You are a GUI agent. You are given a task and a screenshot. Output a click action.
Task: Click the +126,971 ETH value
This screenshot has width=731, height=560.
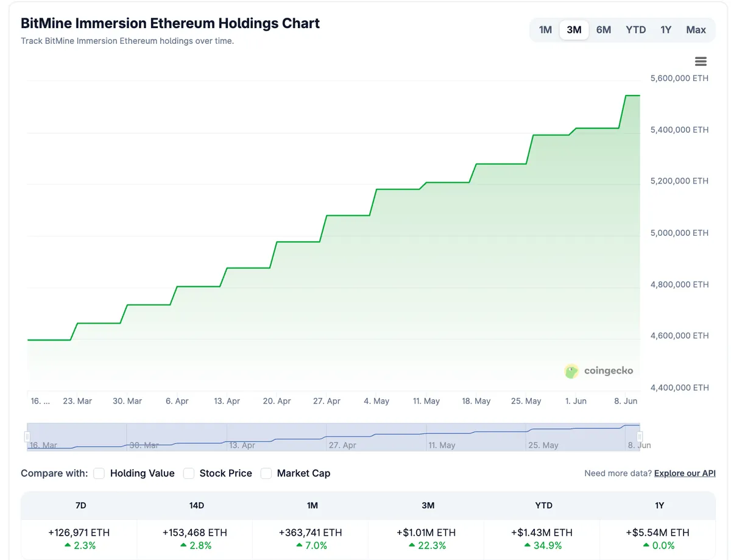coord(79,533)
